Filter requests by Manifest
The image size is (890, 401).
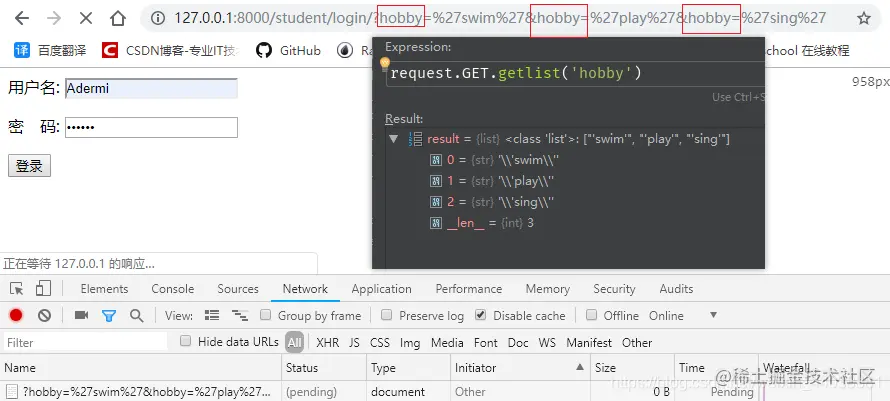(589, 342)
